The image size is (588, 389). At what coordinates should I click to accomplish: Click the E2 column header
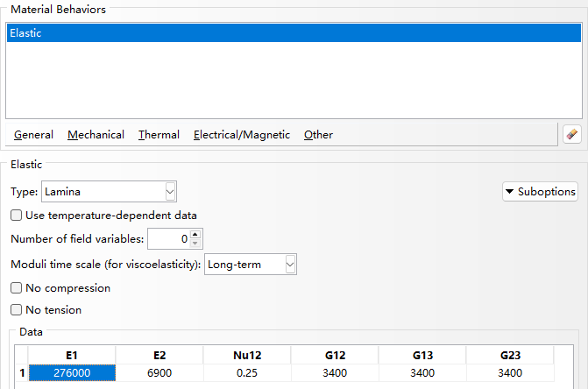(159, 355)
